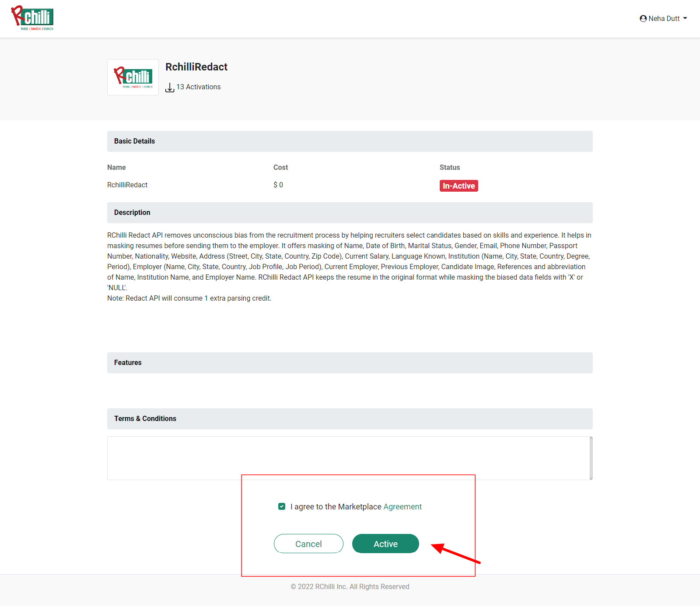Click the In-Active status badge
Screen dimensions: 700x607
pos(459,186)
